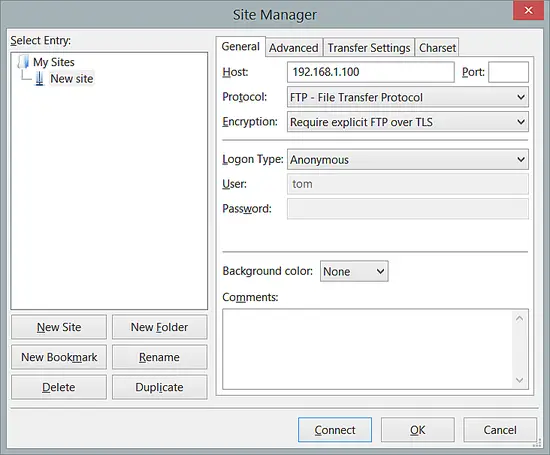This screenshot has height=455, width=550.
Task: Click the comments scrollbar up arrow
Action: coord(519,319)
